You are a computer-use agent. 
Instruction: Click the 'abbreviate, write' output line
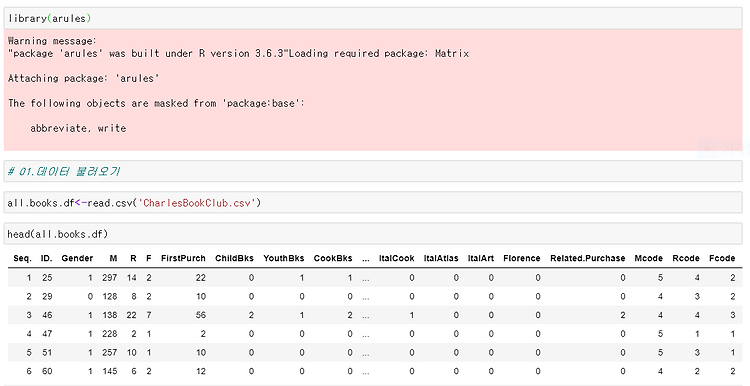(x=78, y=128)
